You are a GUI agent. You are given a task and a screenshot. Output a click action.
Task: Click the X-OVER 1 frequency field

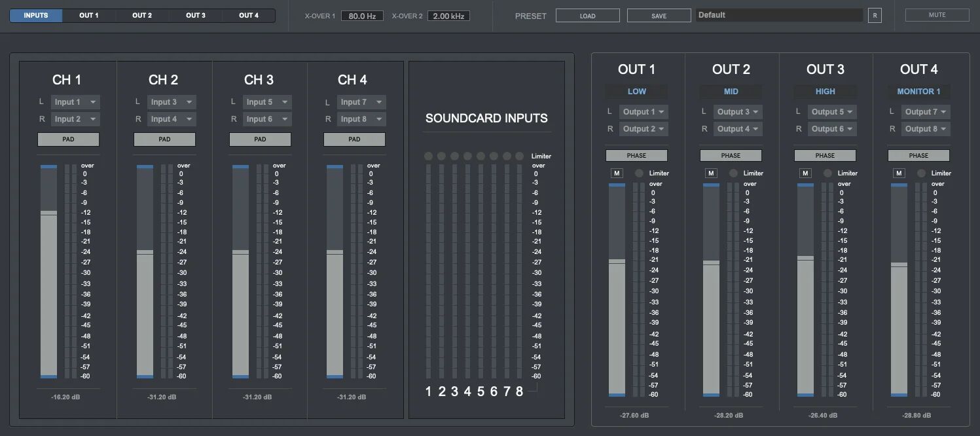tap(362, 16)
